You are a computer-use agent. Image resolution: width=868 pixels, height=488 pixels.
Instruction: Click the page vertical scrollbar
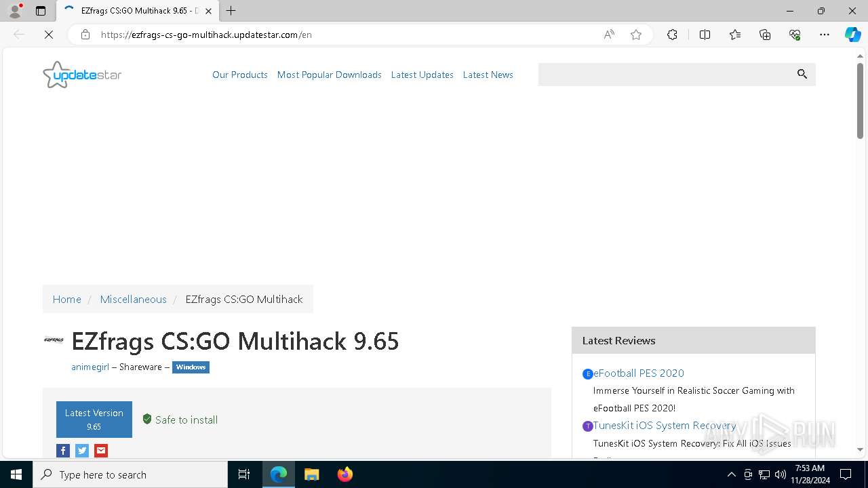(860, 101)
